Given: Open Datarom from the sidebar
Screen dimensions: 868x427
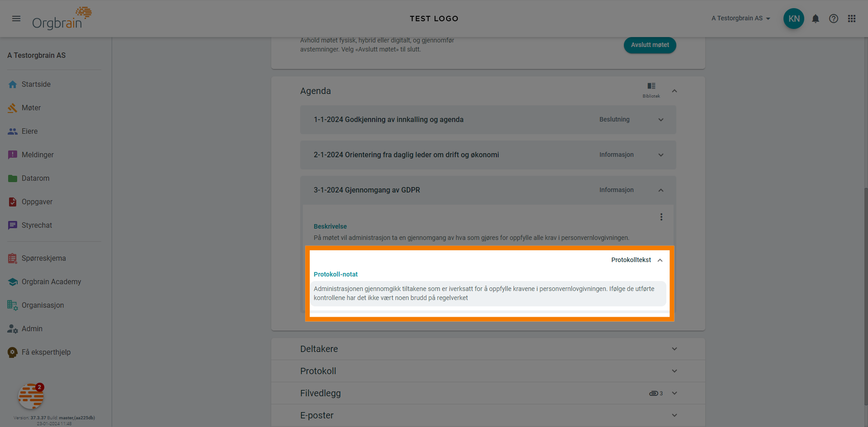Looking at the screenshot, I should click(35, 178).
